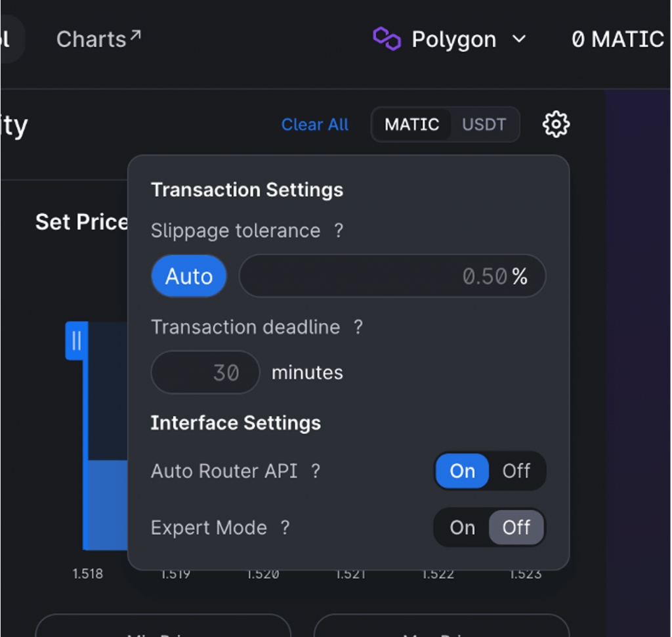This screenshot has height=637, width=672.
Task: Grab the blue price range handle
Action: 76,341
